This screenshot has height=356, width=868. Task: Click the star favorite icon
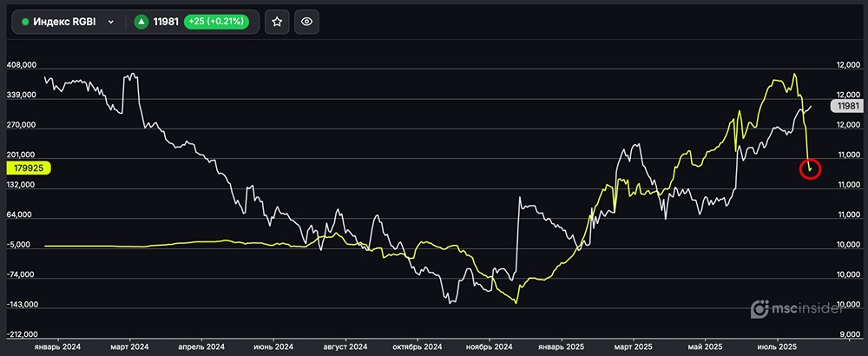coord(277,22)
